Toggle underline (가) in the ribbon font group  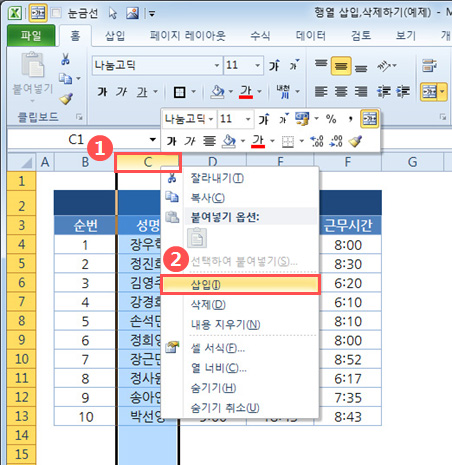coord(142,92)
